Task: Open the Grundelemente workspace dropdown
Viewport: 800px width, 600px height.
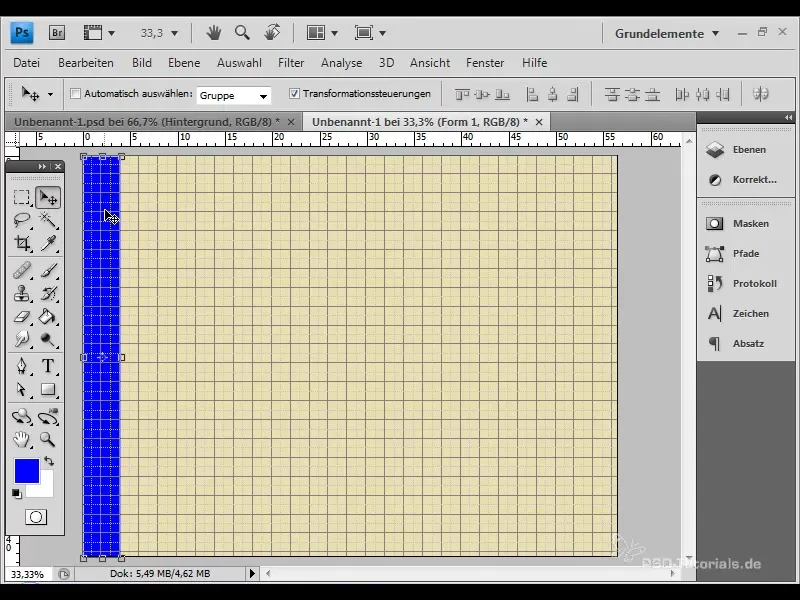Action: click(667, 34)
